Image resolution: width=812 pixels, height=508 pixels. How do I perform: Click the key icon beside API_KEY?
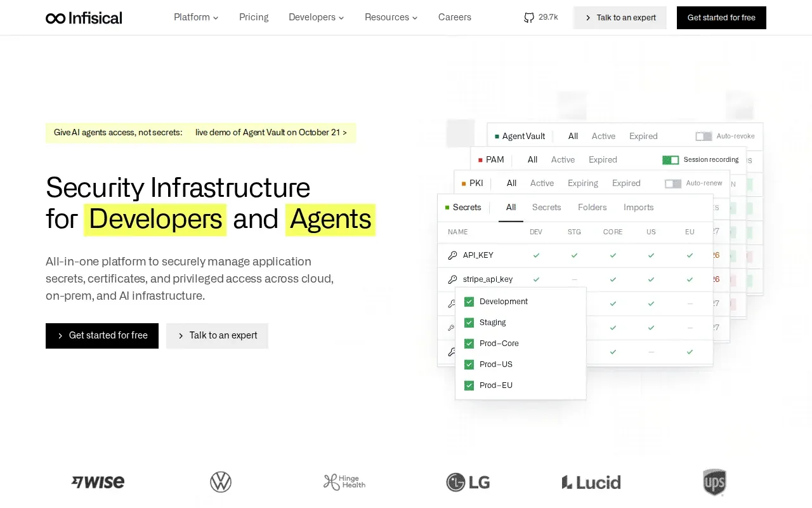(452, 255)
